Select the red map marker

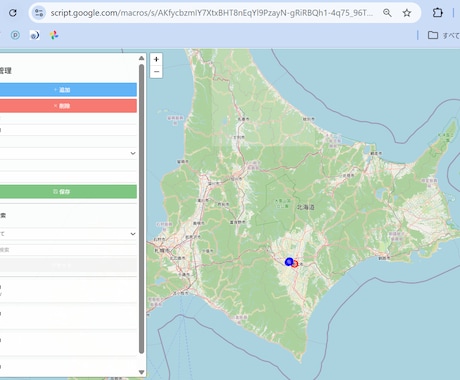pyautogui.click(x=295, y=264)
